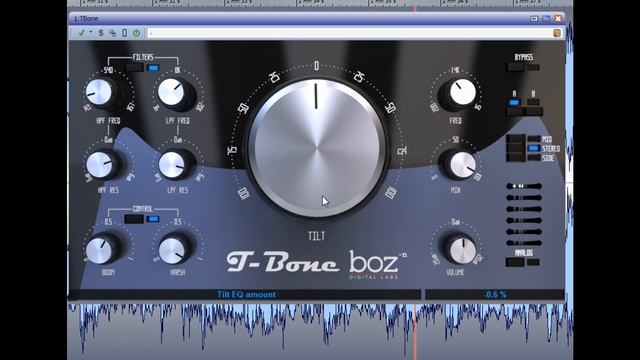Click the T-Bone logo text
Image resolution: width=640 pixels, height=360 pixels.
click(x=282, y=262)
